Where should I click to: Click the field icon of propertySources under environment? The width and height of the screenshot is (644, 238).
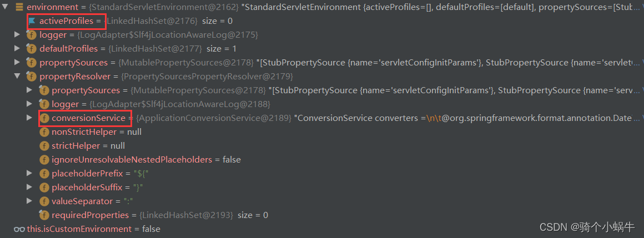tap(31, 63)
